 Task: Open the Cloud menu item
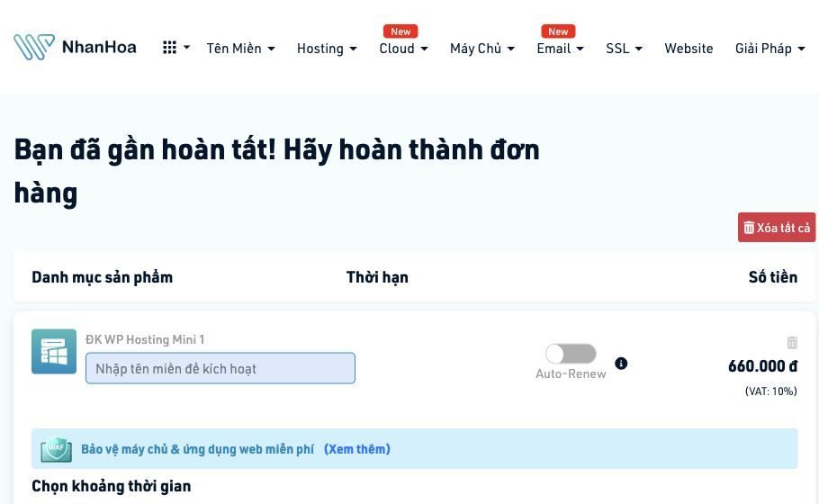pyautogui.click(x=403, y=49)
